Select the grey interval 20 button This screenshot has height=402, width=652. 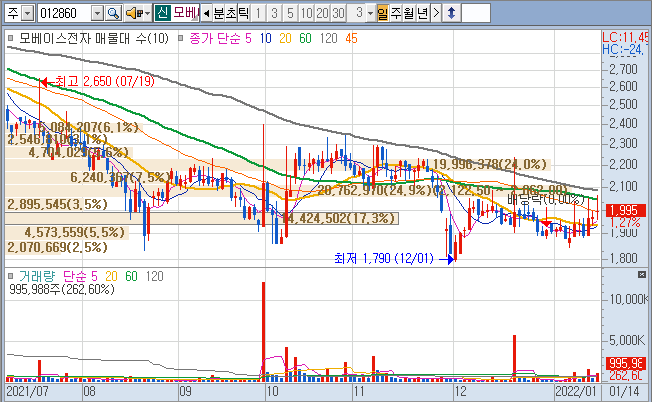click(322, 13)
